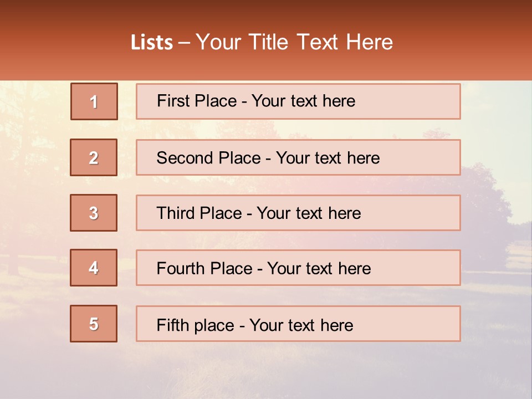
Task: Select the number 2 square
Action: [x=94, y=157]
